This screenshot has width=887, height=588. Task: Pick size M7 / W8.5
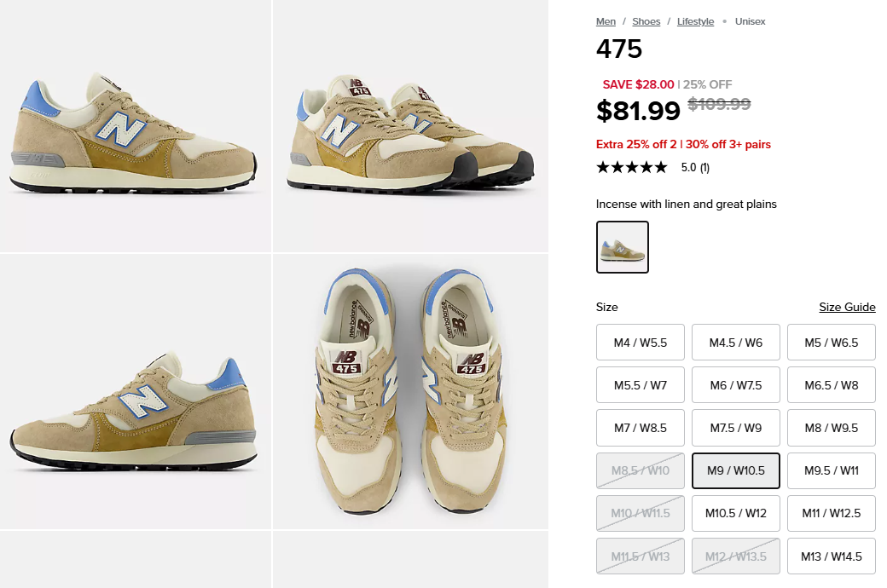pyautogui.click(x=640, y=428)
